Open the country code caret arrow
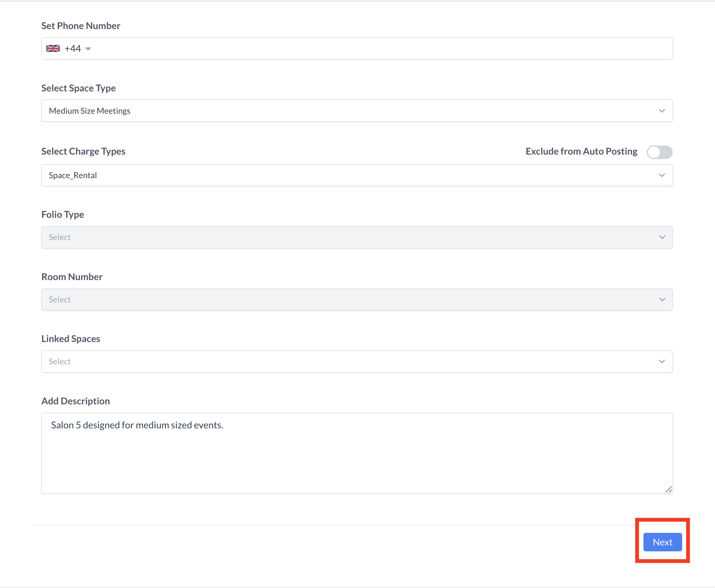Image resolution: width=715 pixels, height=588 pixels. 88,49
